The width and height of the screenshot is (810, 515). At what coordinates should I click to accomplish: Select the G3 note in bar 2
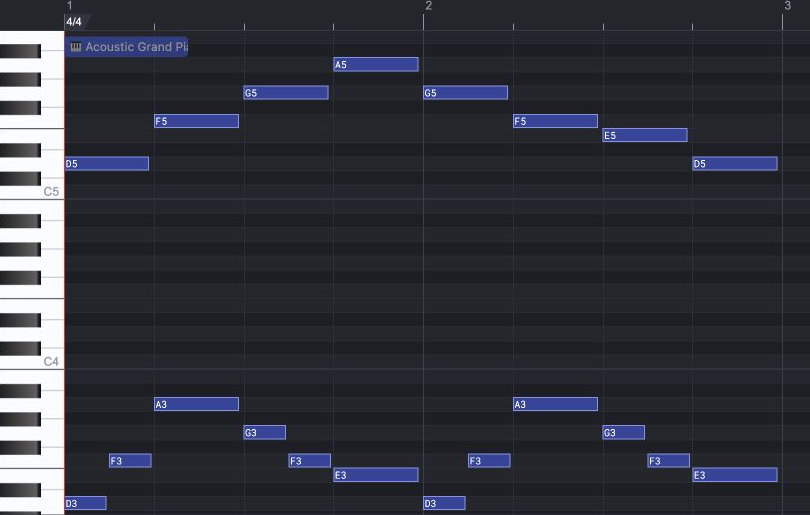click(x=624, y=432)
